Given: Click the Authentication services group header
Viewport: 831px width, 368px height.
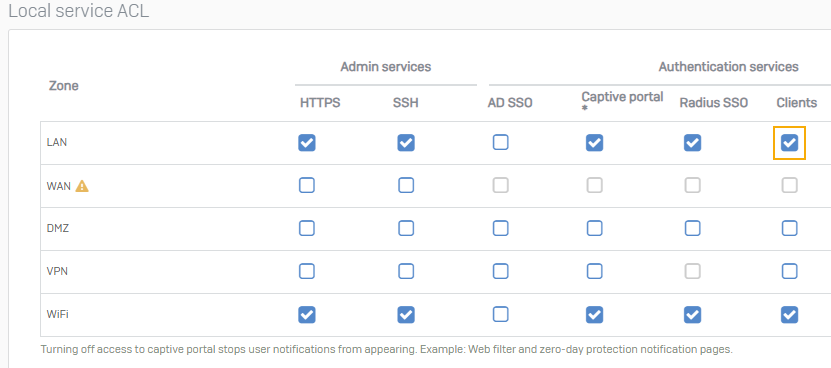Looking at the screenshot, I should tap(729, 67).
